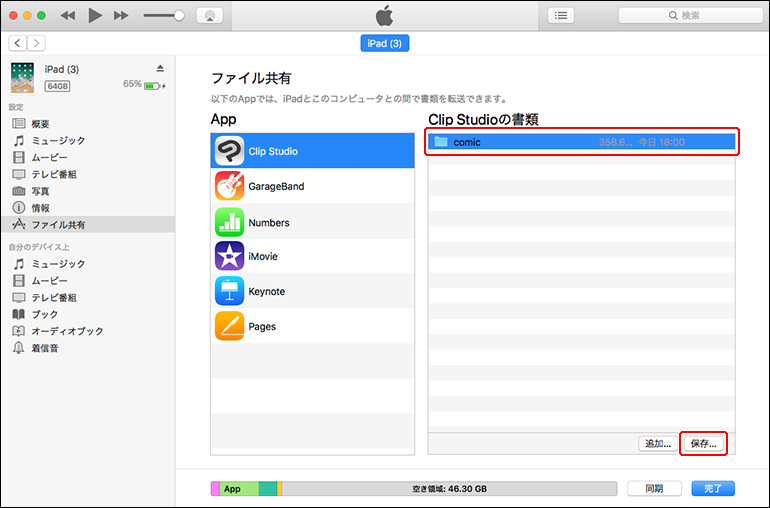The image size is (770, 508).
Task: Select iMovie app in App list
Action: point(312,256)
